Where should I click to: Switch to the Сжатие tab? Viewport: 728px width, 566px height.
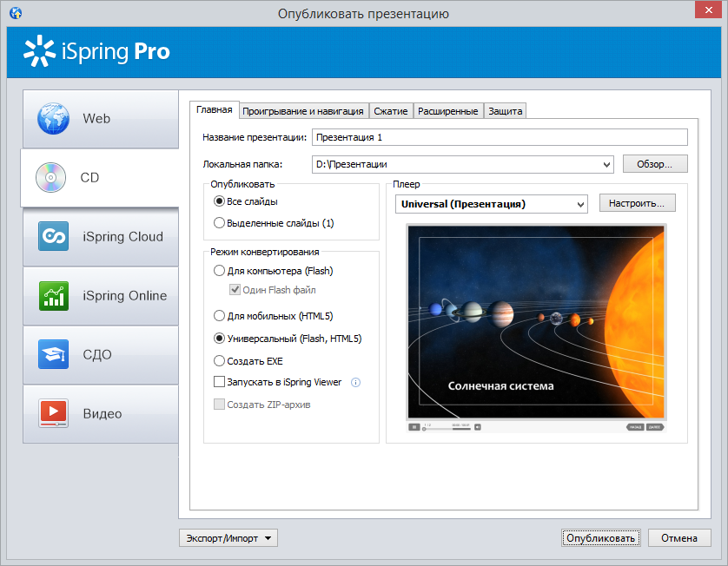391,111
